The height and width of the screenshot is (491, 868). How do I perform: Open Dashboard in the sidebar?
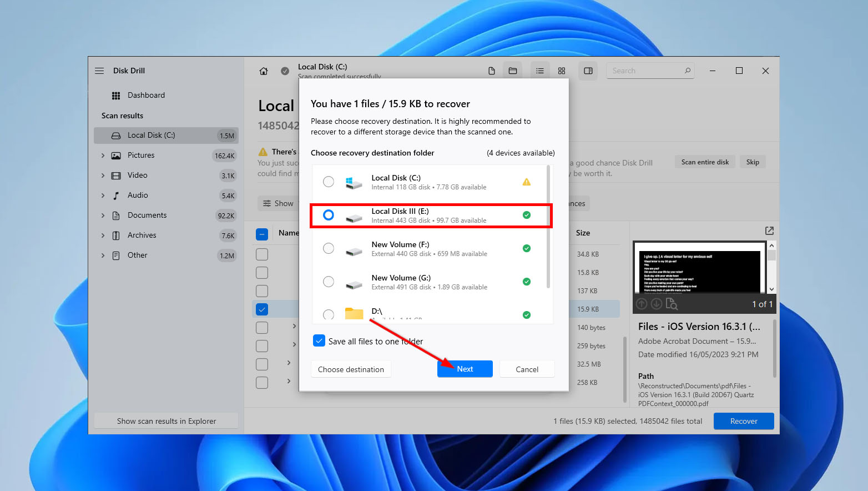[x=145, y=95]
